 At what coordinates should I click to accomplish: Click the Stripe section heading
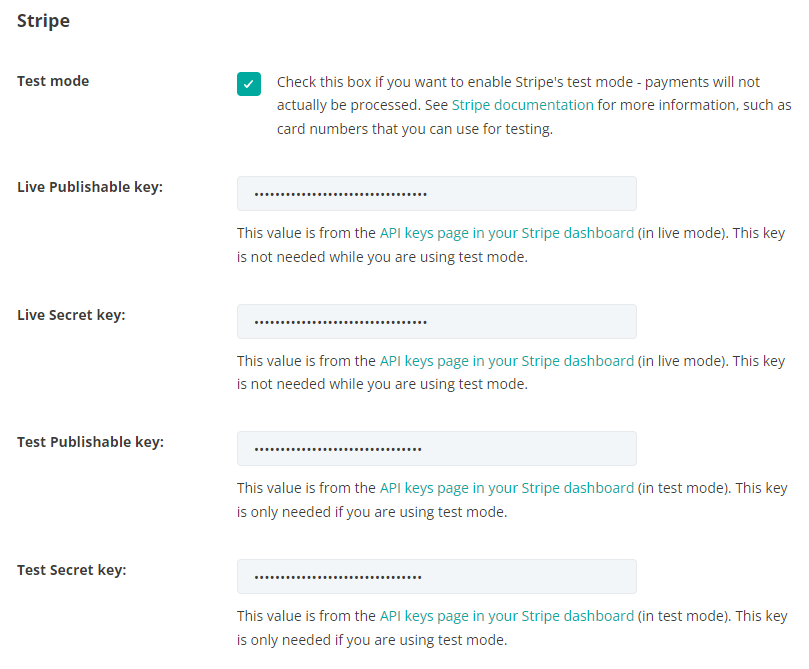(43, 20)
